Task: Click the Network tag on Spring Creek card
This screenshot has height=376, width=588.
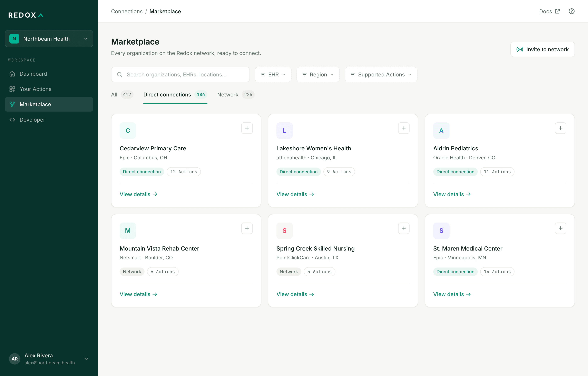Action: [x=289, y=272]
